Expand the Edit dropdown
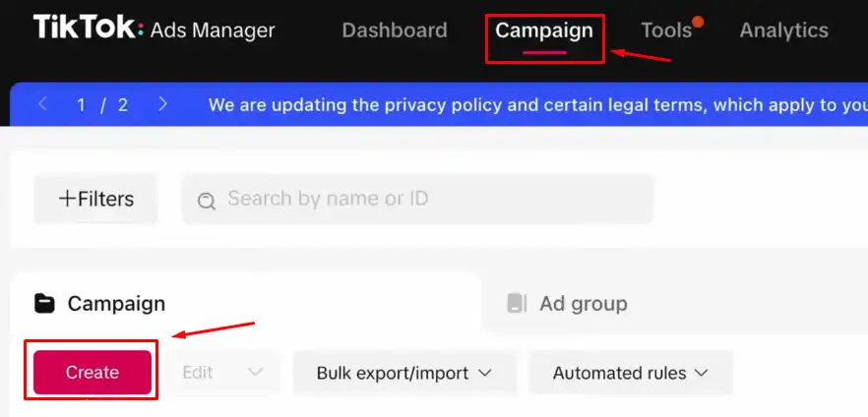 point(223,372)
